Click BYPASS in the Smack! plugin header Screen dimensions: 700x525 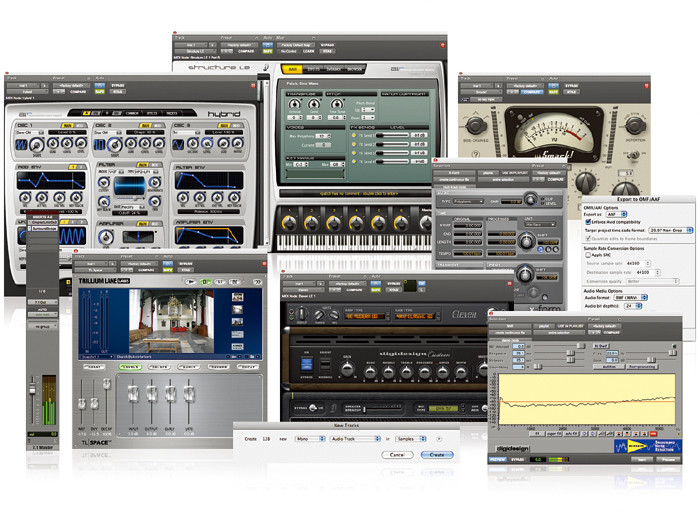tap(571, 86)
